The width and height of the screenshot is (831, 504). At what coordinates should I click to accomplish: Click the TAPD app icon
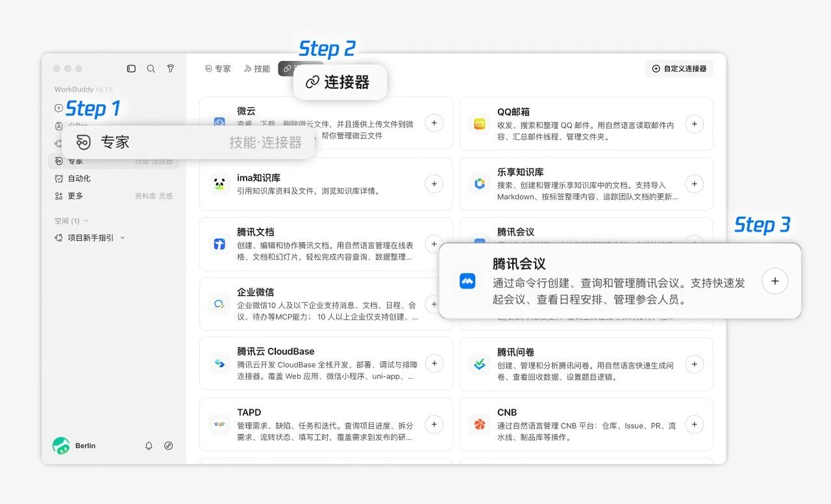(219, 424)
